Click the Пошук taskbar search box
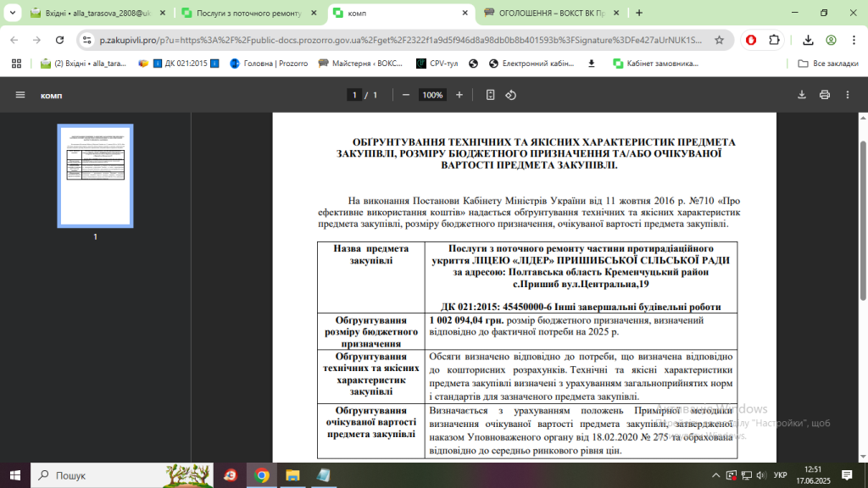 click(x=122, y=475)
